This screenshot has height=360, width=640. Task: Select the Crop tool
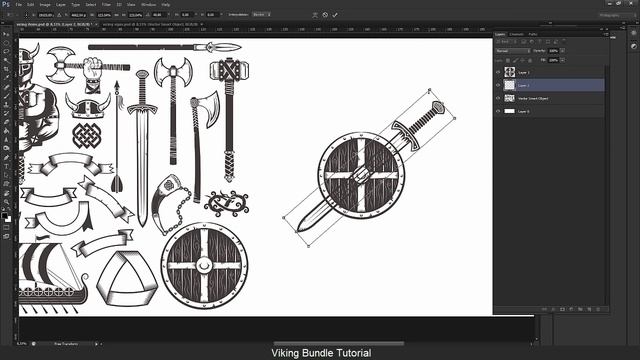pyautogui.click(x=6, y=69)
